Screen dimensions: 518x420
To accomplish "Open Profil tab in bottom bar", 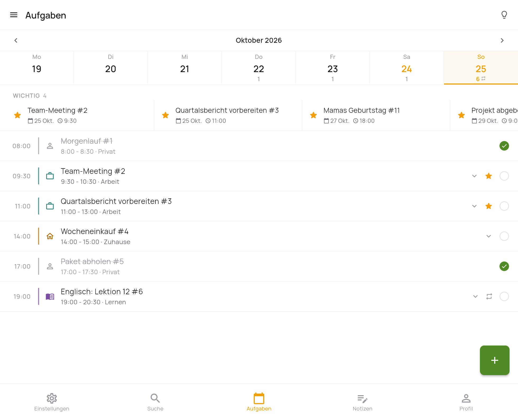I will 466,402.
